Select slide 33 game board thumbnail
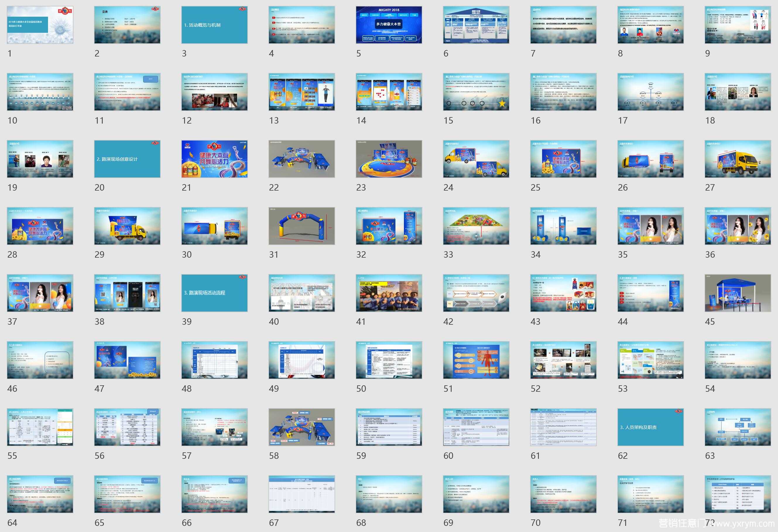 [476, 226]
